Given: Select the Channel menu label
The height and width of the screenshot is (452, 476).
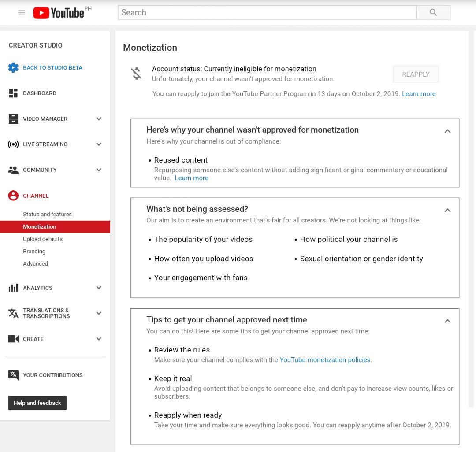Looking at the screenshot, I should click(x=36, y=196).
